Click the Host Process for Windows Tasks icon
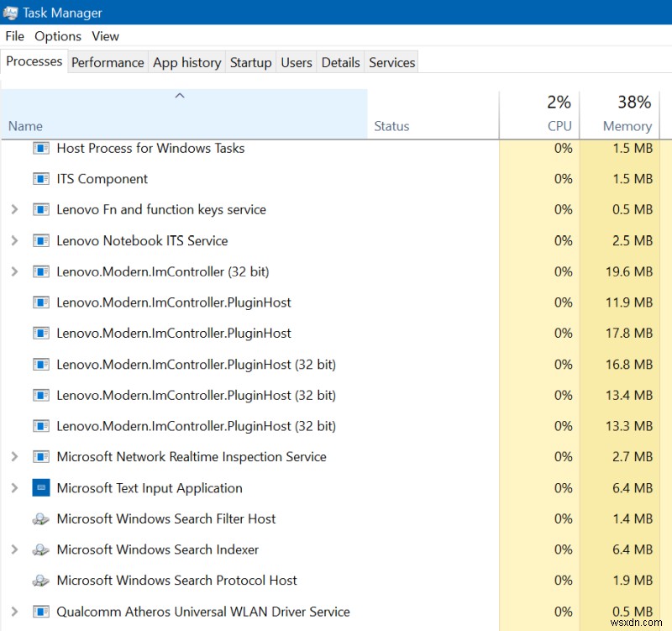Image resolution: width=672 pixels, height=631 pixels. (40, 149)
